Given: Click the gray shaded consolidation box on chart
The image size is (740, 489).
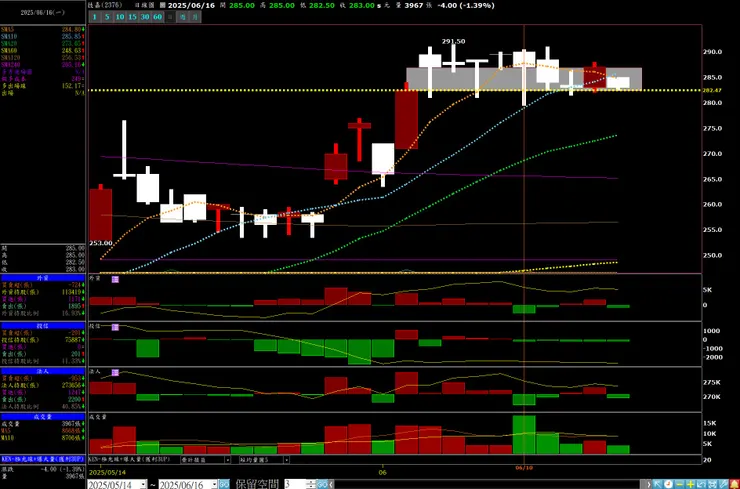Looking at the screenshot, I should coord(524,78).
